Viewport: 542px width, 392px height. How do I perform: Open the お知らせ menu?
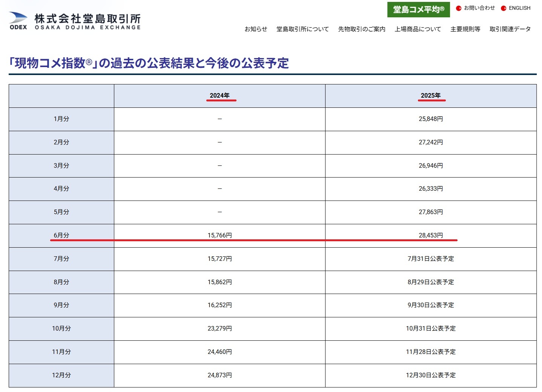(256, 29)
